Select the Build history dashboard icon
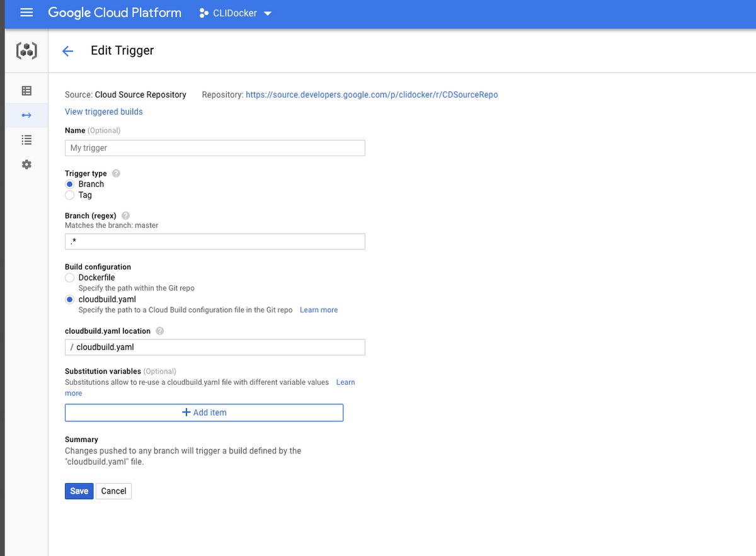The height and width of the screenshot is (556, 756). 26,89
